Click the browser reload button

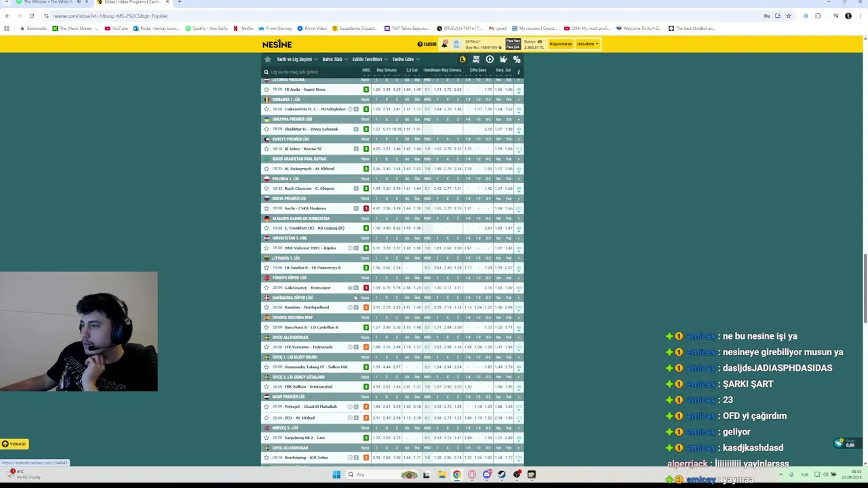[31, 16]
